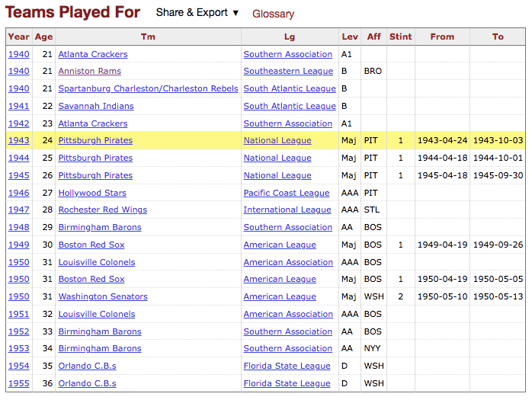
Task: Sort table by Year column header
Action: tap(18, 37)
